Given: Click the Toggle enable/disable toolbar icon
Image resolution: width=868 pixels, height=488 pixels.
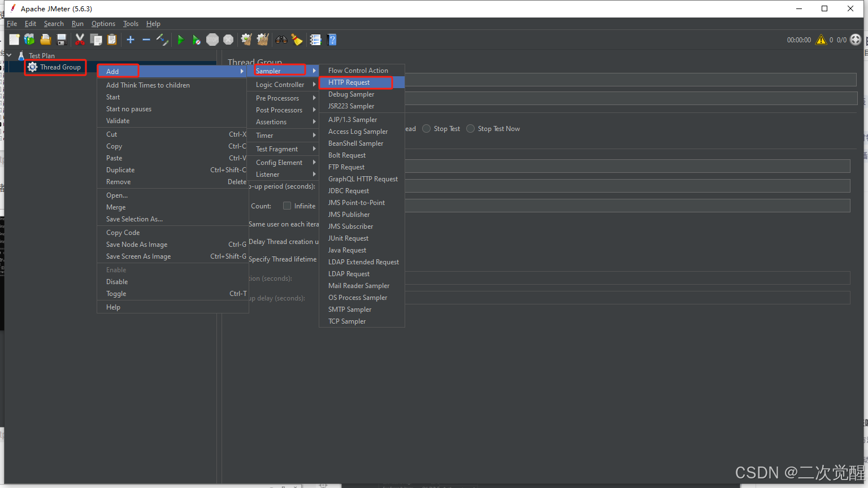Looking at the screenshot, I should pos(162,40).
